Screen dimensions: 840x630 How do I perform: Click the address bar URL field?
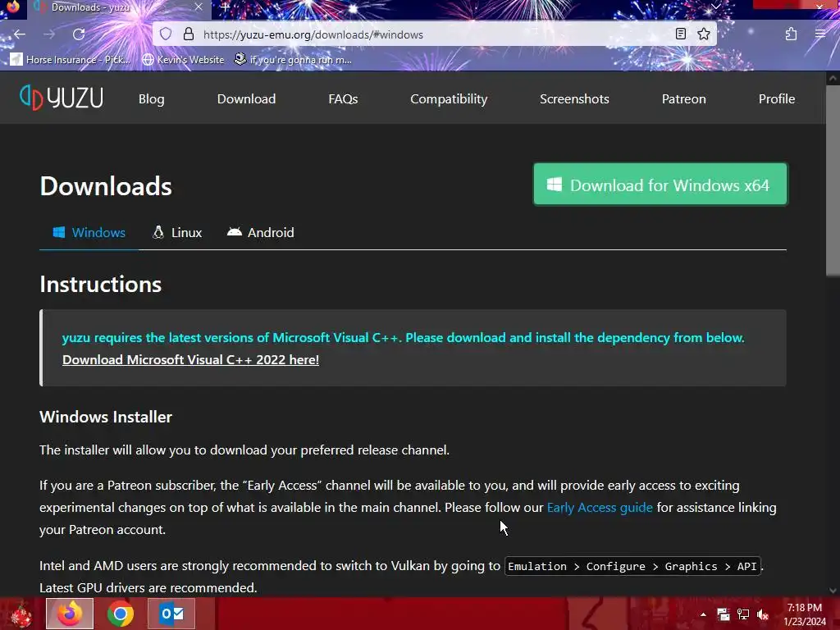[x=435, y=34]
